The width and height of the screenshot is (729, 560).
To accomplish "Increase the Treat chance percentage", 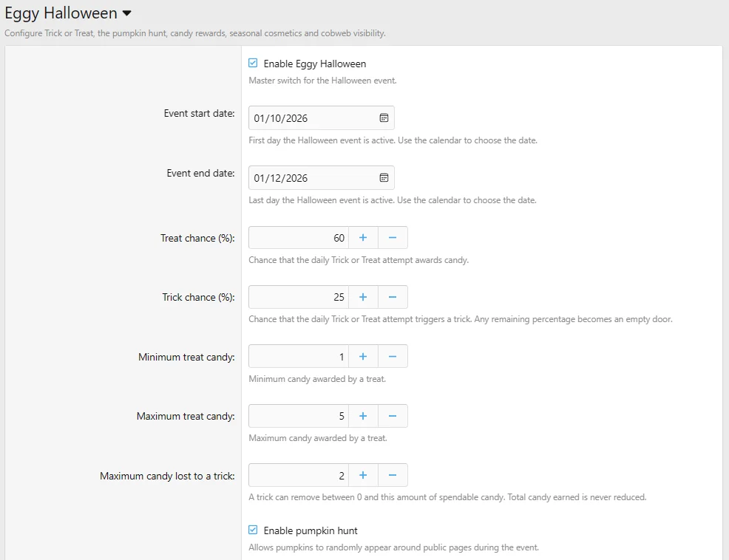I will 363,237.
